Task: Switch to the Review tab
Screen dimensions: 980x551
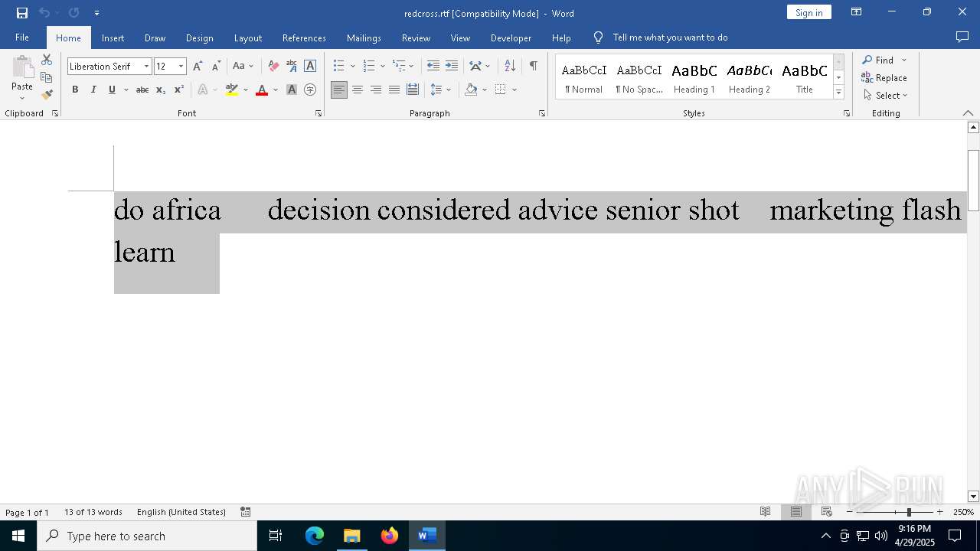Action: coord(416,37)
